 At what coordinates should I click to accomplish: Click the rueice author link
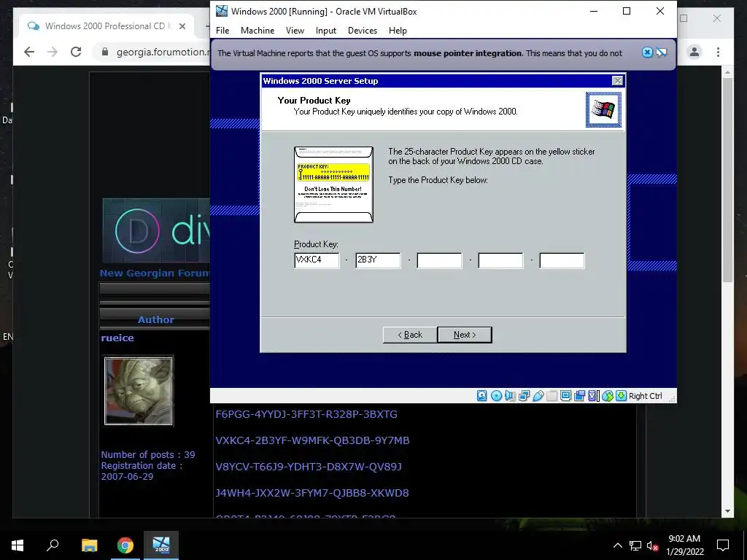[117, 338]
